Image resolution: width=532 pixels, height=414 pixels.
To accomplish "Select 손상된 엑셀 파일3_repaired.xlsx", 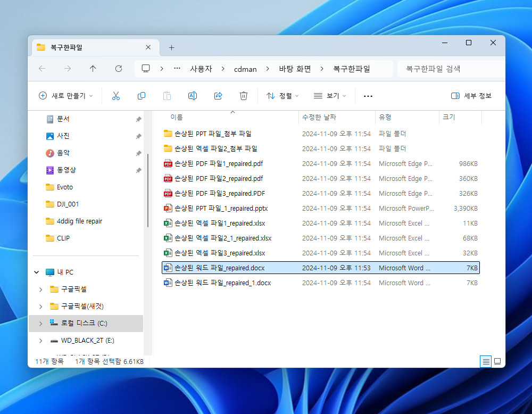I will pos(321,253).
